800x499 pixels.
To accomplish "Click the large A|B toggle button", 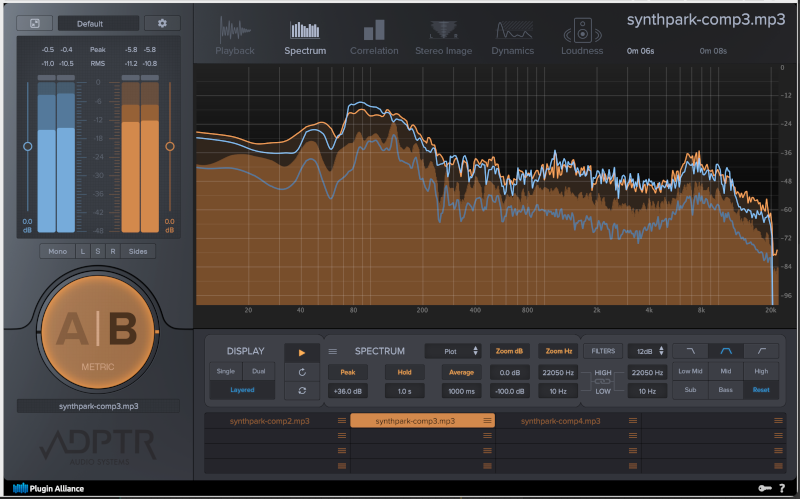I will click(97, 329).
